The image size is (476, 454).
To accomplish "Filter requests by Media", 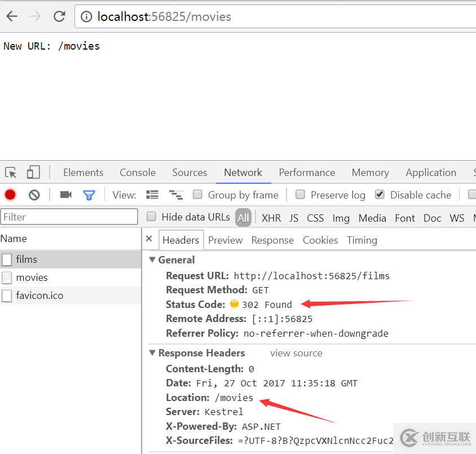I will pos(372,218).
